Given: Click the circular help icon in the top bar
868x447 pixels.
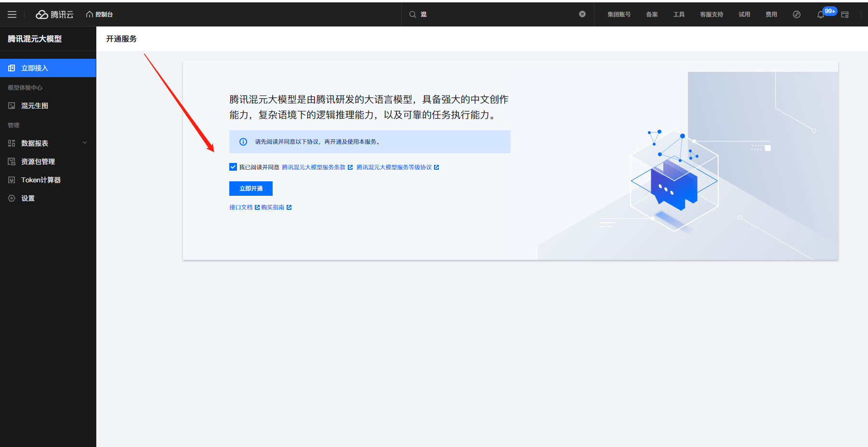Looking at the screenshot, I should click(797, 14).
